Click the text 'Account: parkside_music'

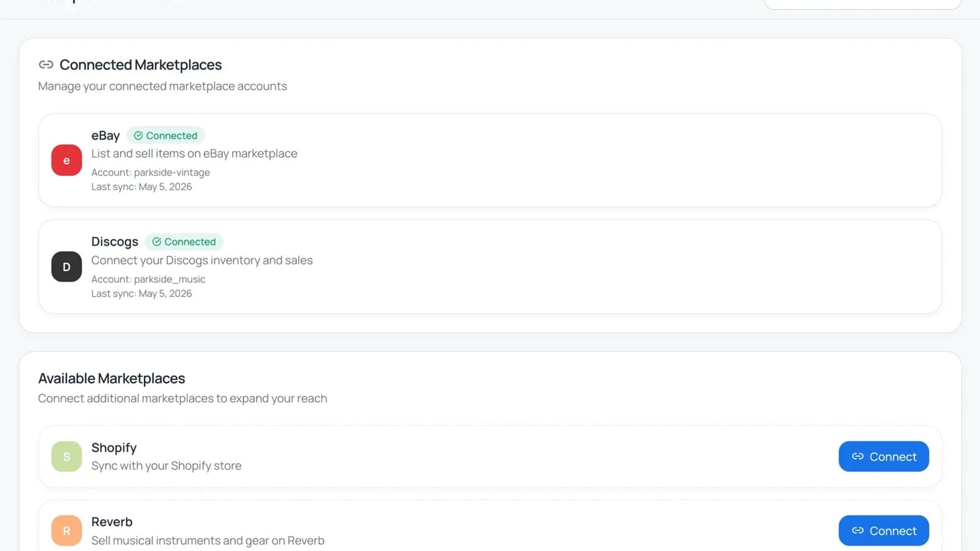[x=148, y=279]
